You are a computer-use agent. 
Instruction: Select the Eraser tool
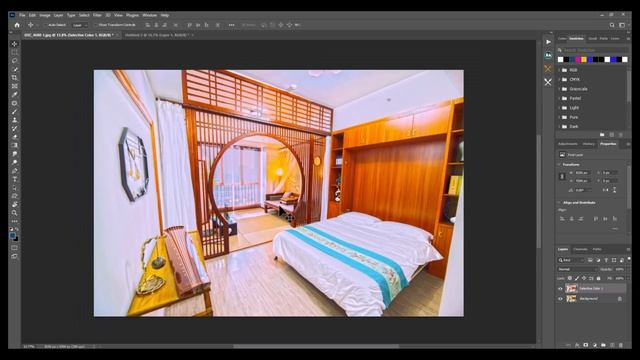point(15,137)
